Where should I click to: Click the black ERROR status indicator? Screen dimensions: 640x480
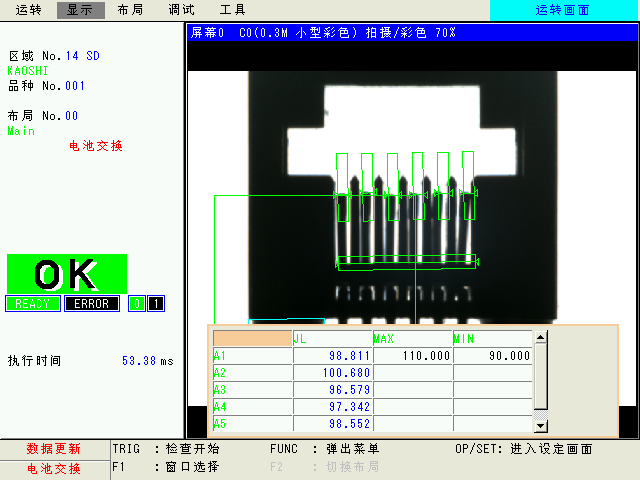click(92, 304)
